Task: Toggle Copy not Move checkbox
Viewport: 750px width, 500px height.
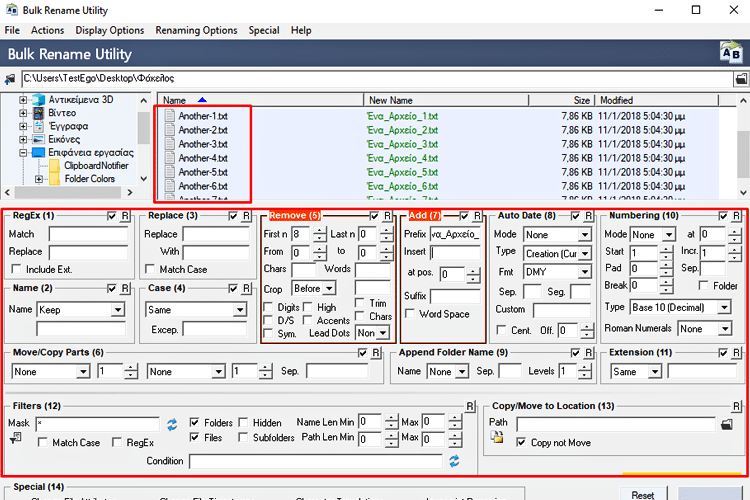Action: tap(521, 442)
